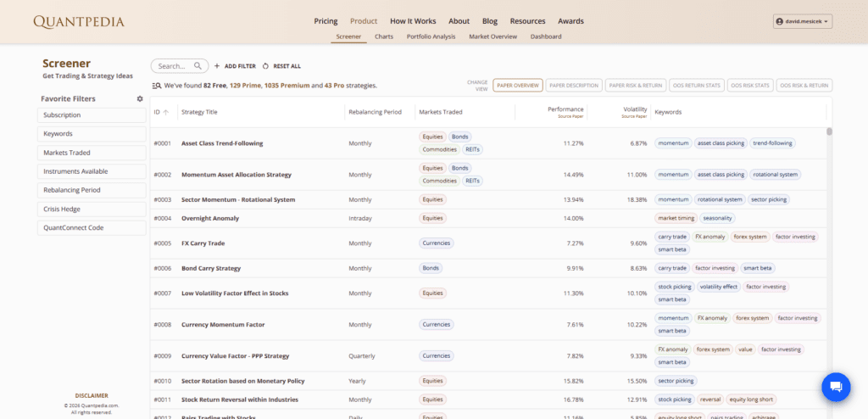Click the search magnifier icon

(198, 66)
